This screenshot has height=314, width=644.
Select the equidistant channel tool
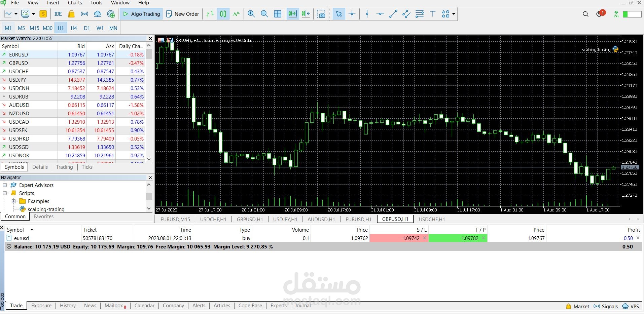(x=406, y=14)
